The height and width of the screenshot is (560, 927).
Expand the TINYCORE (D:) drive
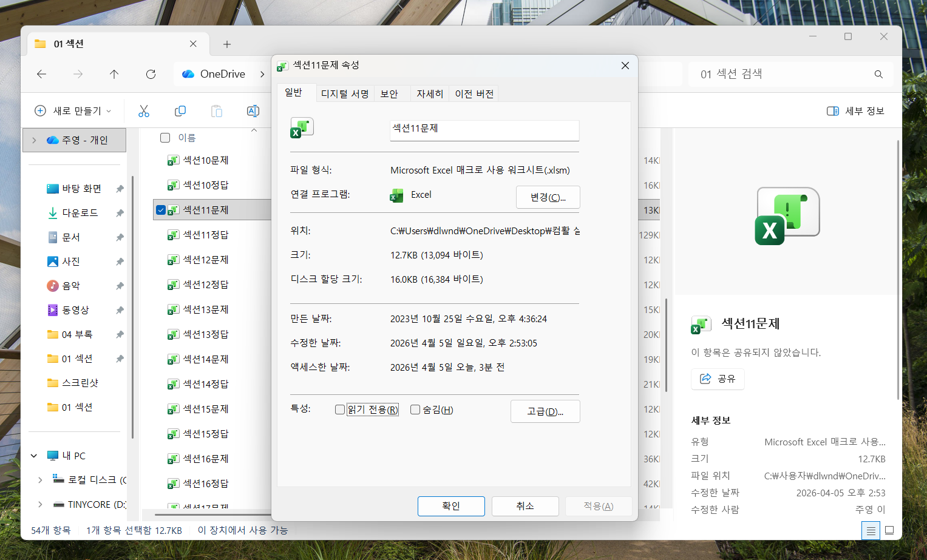pyautogui.click(x=40, y=504)
